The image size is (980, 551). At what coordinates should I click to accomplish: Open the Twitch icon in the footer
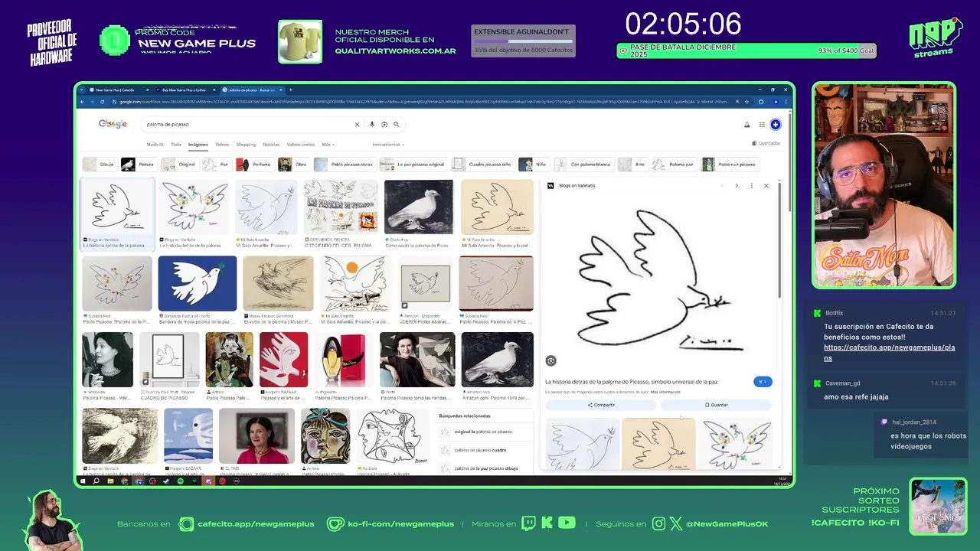(x=528, y=523)
